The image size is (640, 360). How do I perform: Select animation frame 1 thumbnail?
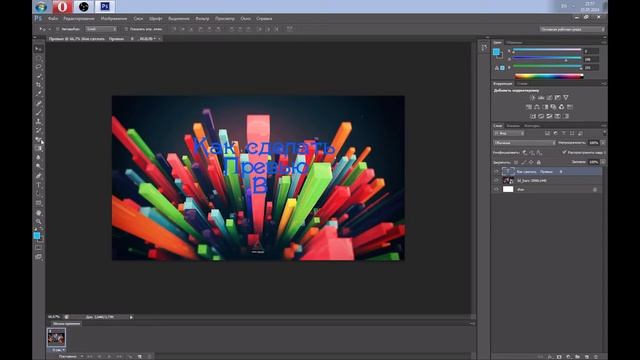tap(56, 338)
